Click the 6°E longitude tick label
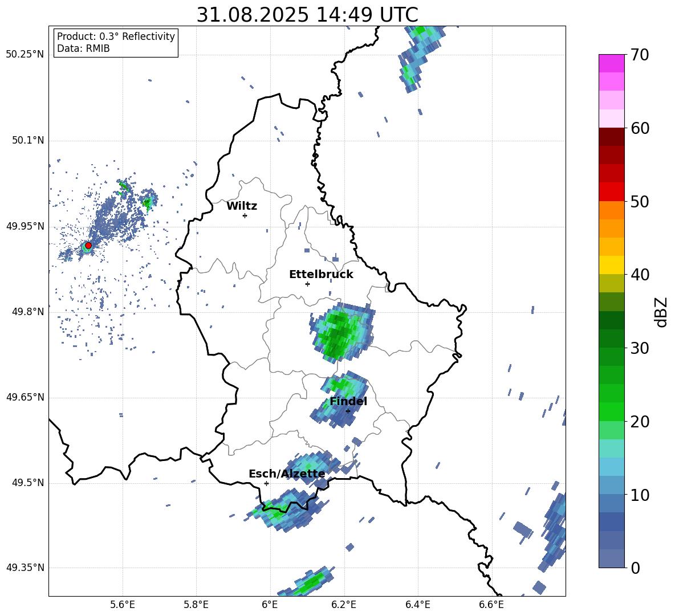Viewport: 675px width, 616px height. (270, 605)
